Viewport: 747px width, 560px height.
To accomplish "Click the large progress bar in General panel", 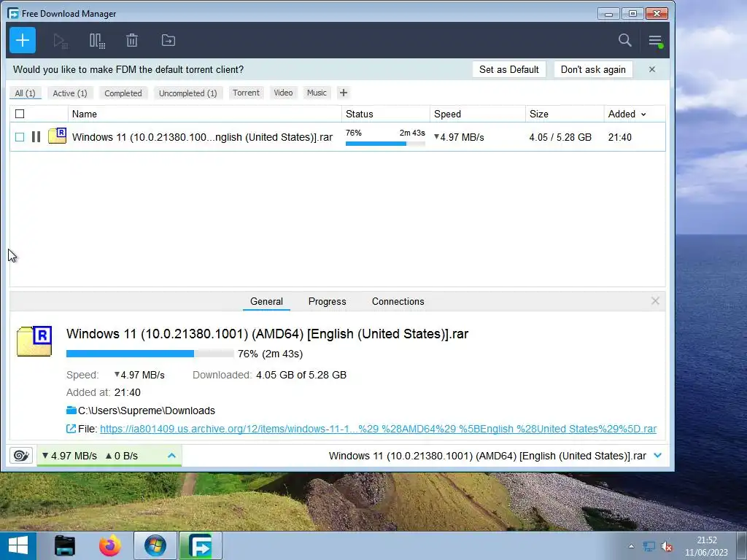I will (150, 354).
